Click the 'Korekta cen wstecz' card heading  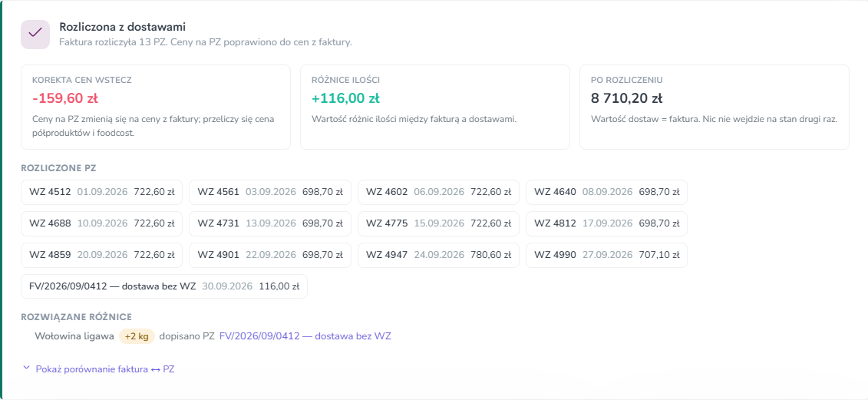pyautogui.click(x=82, y=80)
